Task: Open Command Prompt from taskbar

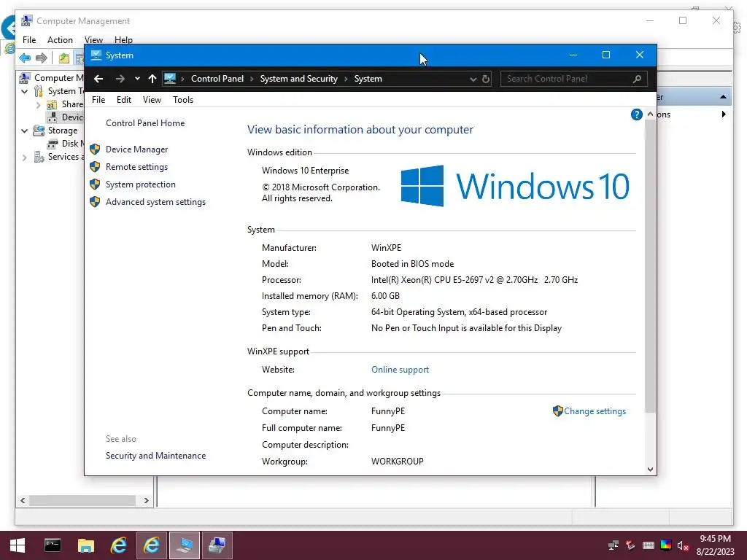Action: [x=53, y=545]
